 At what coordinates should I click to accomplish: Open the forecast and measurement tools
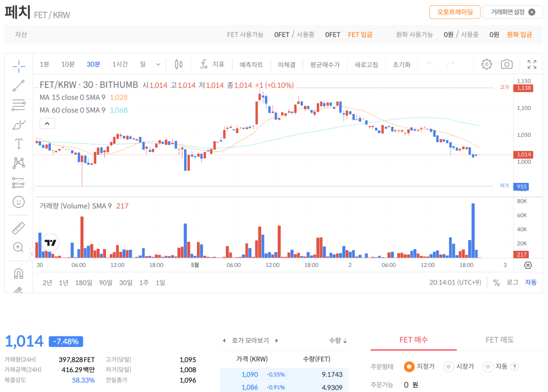[19, 182]
